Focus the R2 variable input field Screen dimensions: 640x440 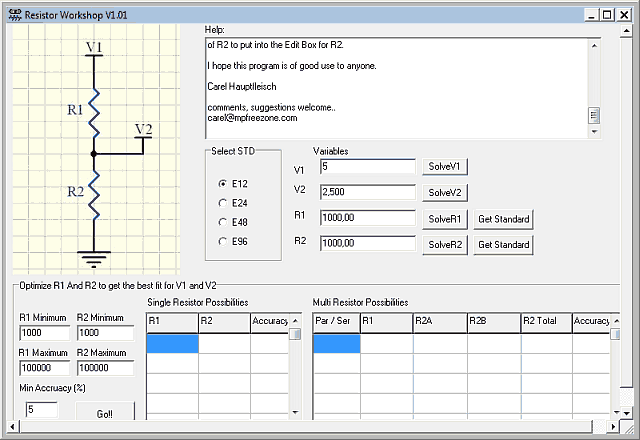[x=367, y=244]
